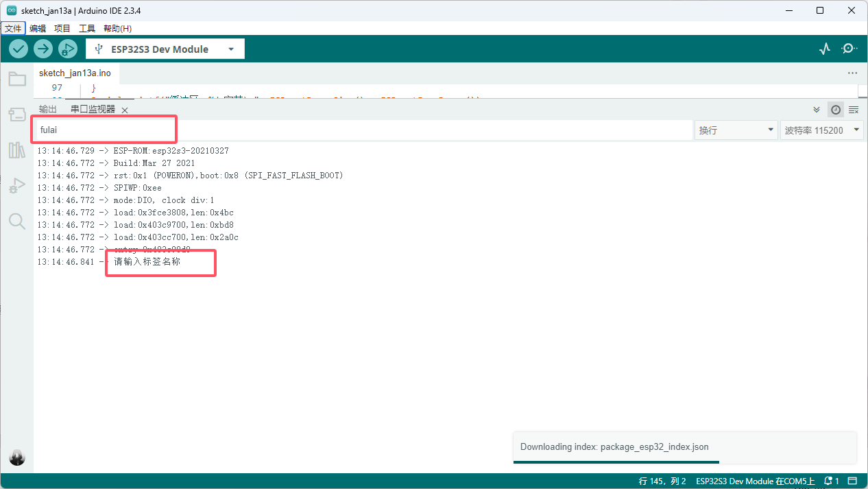Open the Sketchbook folder in sidebar
Image resolution: width=868 pixels, height=489 pixels.
pyautogui.click(x=17, y=79)
